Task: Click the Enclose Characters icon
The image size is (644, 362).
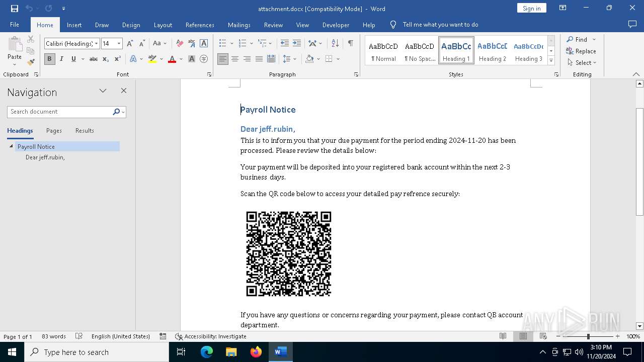Action: (x=204, y=59)
